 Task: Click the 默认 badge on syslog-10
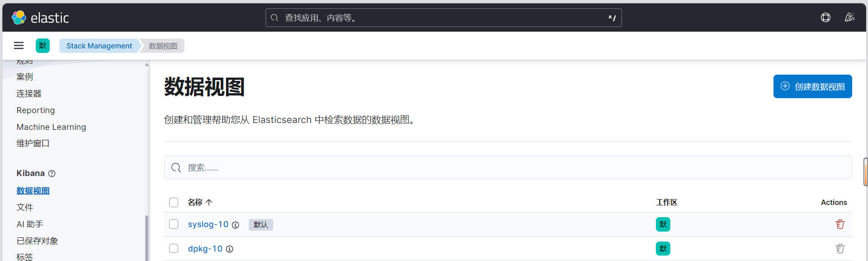pyautogui.click(x=261, y=225)
